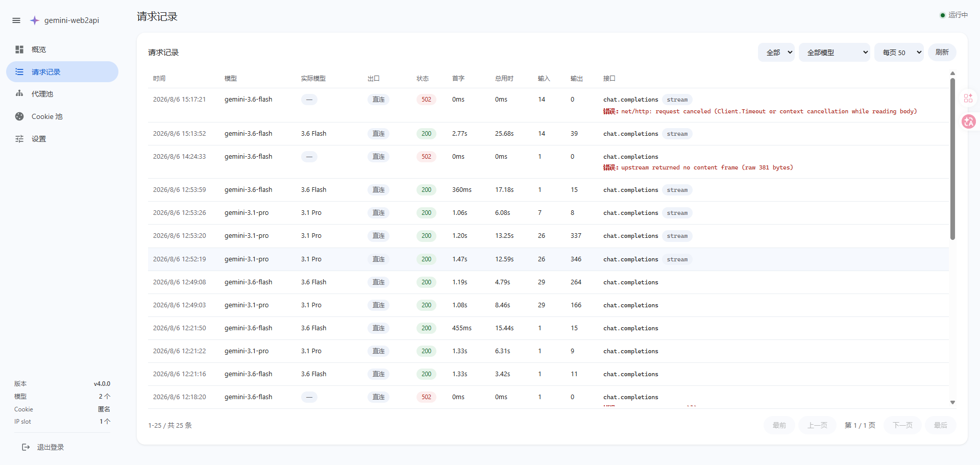Open the Cookie 池 cookie icon
980x465 pixels.
point(19,116)
